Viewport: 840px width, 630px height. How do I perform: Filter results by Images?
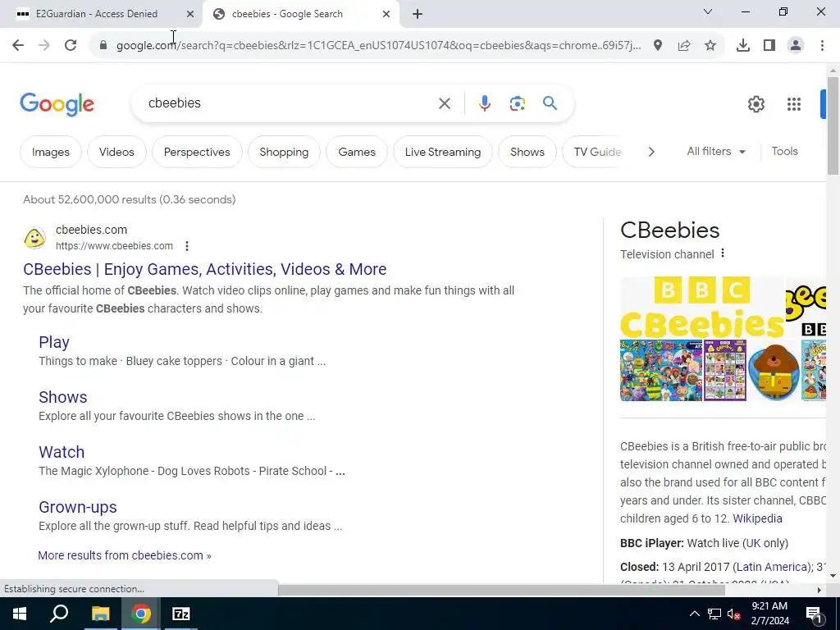pos(51,152)
